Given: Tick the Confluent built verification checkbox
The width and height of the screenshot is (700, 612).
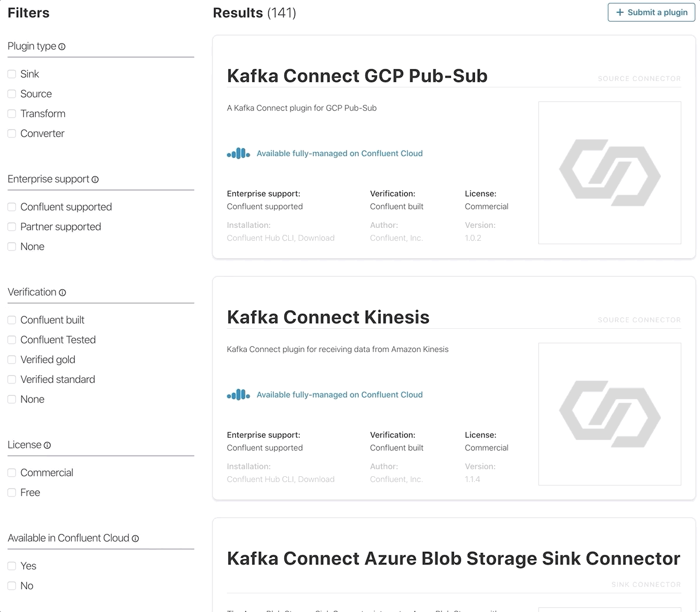Looking at the screenshot, I should [12, 320].
